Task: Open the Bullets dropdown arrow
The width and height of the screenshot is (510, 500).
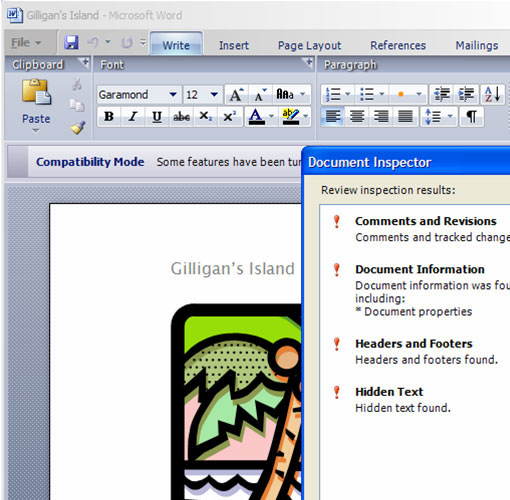Action: (x=382, y=95)
